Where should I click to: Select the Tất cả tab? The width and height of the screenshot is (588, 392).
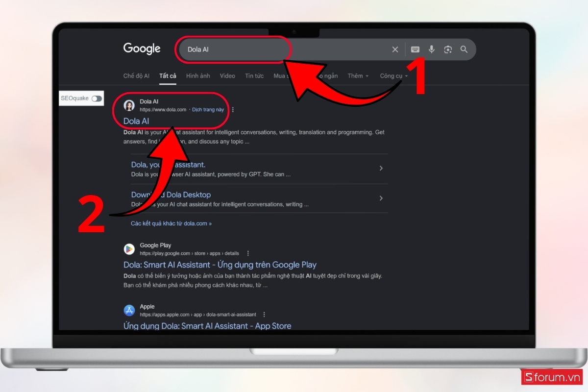pyautogui.click(x=168, y=76)
